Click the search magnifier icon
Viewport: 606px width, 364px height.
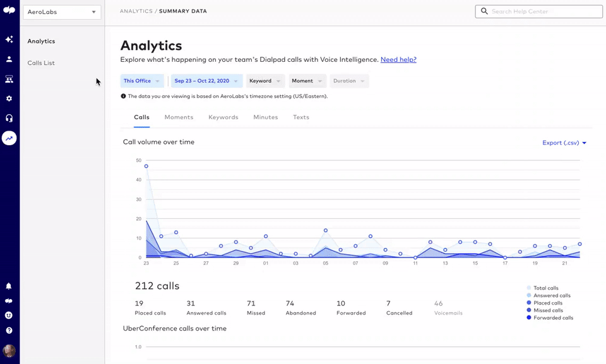click(484, 11)
